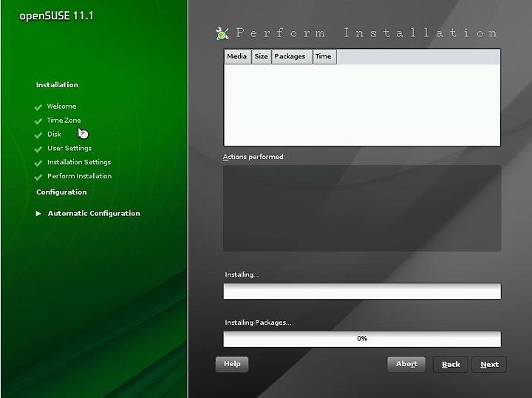Click the checkmark next to User Settings

38,149
